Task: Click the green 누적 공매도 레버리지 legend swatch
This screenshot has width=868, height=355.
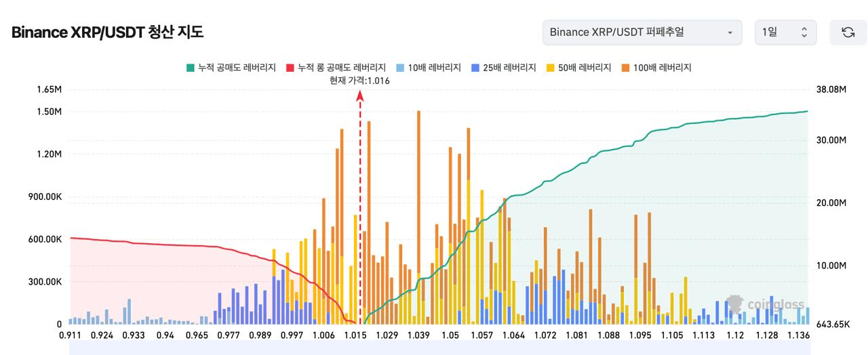Action: (x=191, y=68)
